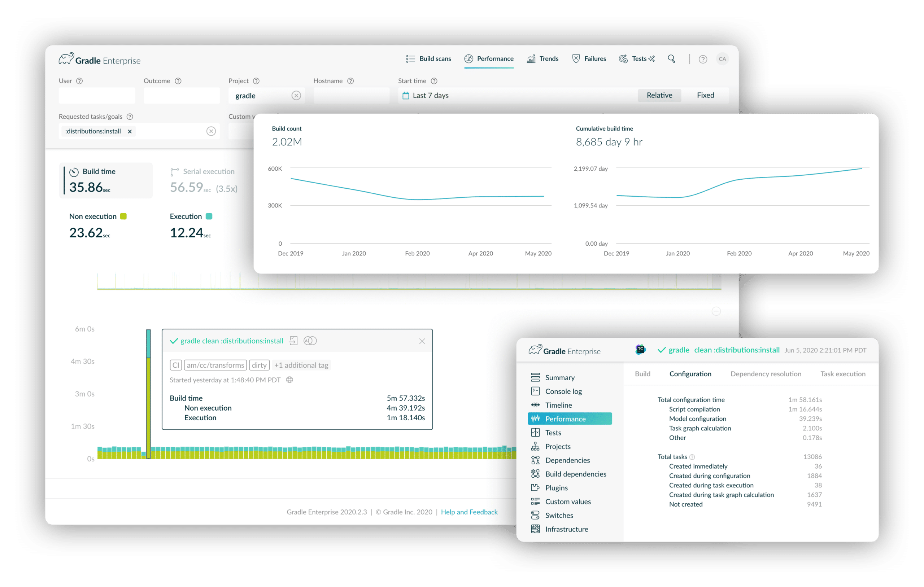Image resolution: width=924 pixels, height=587 pixels.
Task: Click the Project filter help icon
Action: (256, 81)
